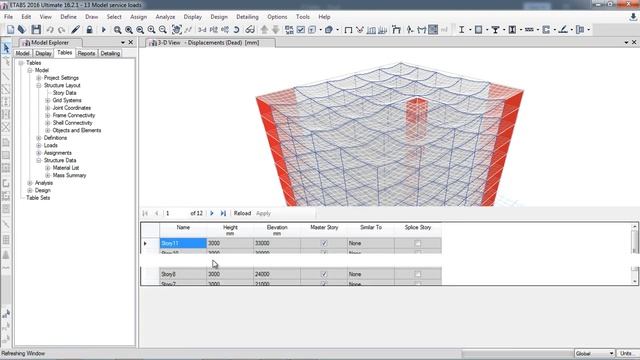Switch to 3-d view toolbar button

click(x=202, y=30)
